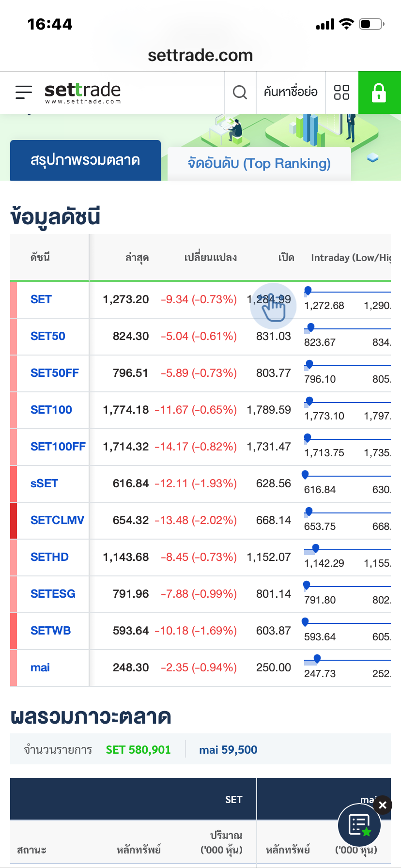This screenshot has height=868, width=401.
Task: Tap the settrade.com address bar
Action: click(200, 55)
